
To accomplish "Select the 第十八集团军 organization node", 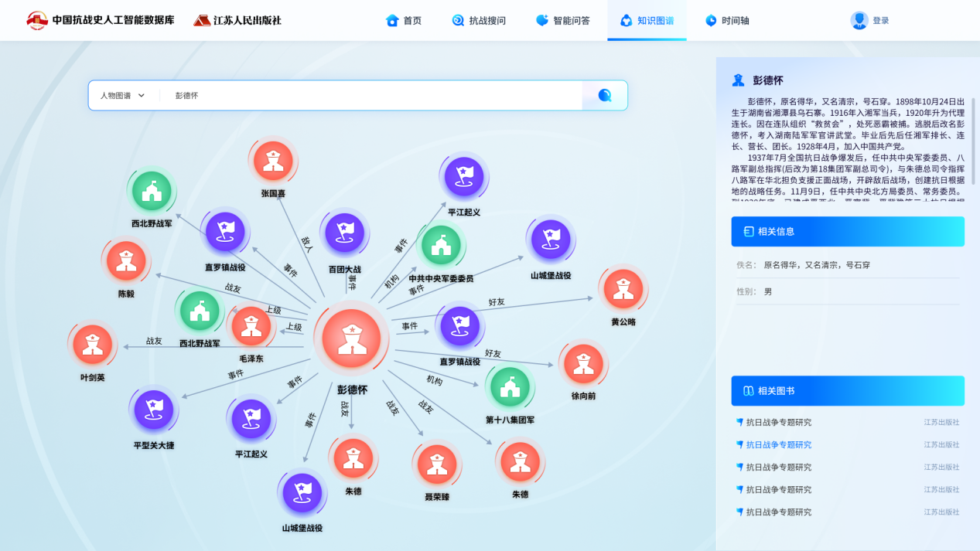I will click(510, 387).
